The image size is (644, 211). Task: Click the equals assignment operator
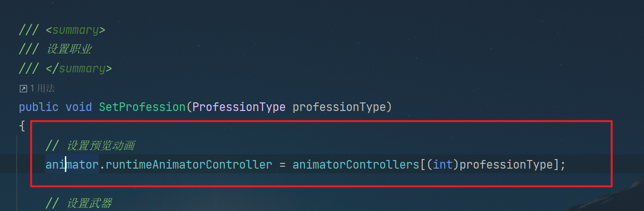tap(282, 165)
